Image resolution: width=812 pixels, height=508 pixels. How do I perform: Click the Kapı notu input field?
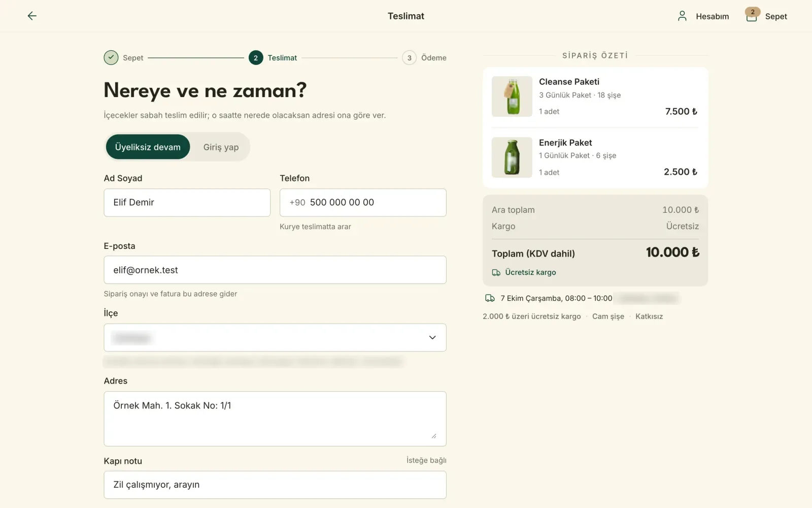click(x=275, y=485)
